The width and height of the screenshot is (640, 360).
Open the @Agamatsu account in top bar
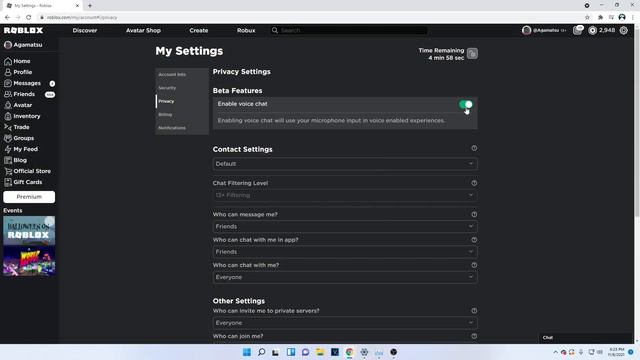pos(544,30)
